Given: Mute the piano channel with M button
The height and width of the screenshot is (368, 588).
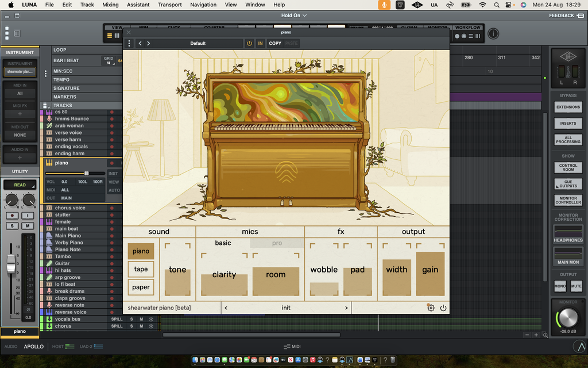Looking at the screenshot, I should [28, 225].
